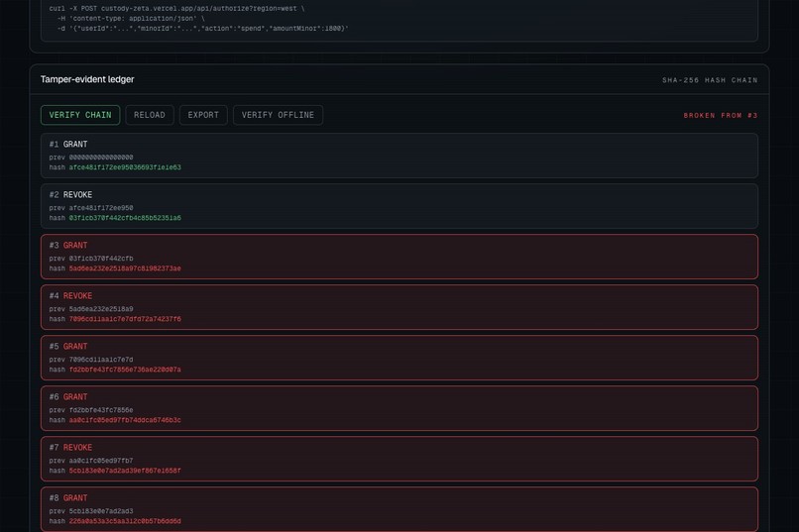
Task: Click prev value 'aa0c1fc05ed97fb7' in entry #7
Action: pyautogui.click(x=101, y=461)
